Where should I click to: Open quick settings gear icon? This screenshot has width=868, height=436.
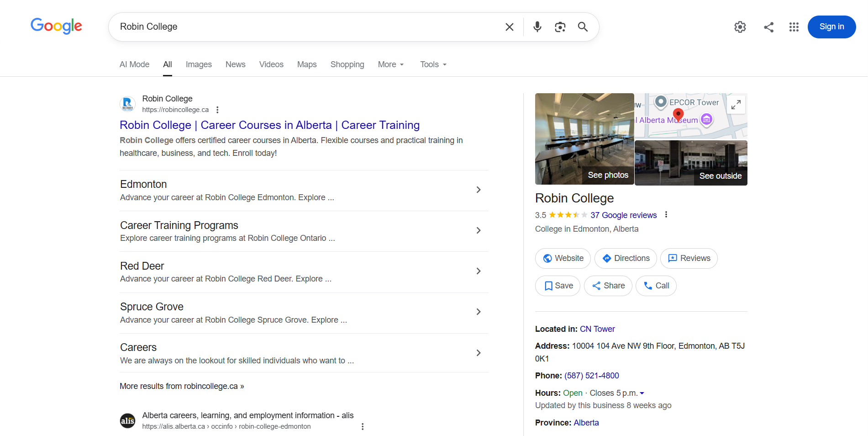pyautogui.click(x=740, y=27)
